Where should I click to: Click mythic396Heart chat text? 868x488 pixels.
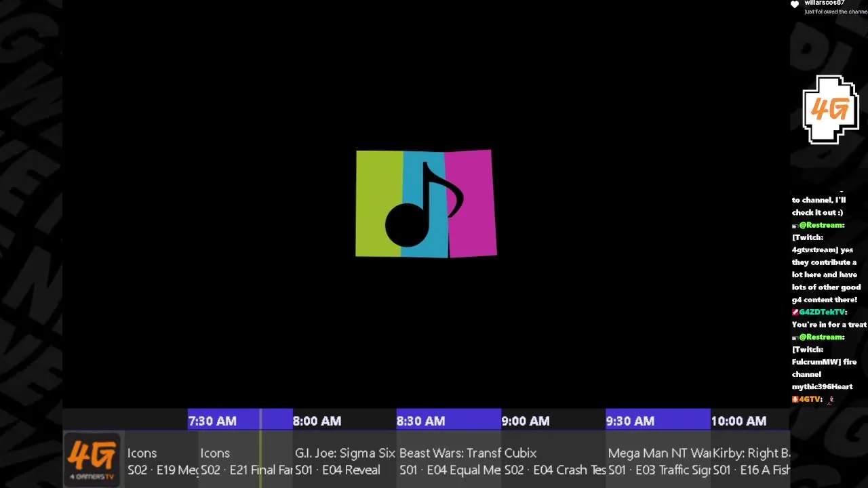pos(822,387)
